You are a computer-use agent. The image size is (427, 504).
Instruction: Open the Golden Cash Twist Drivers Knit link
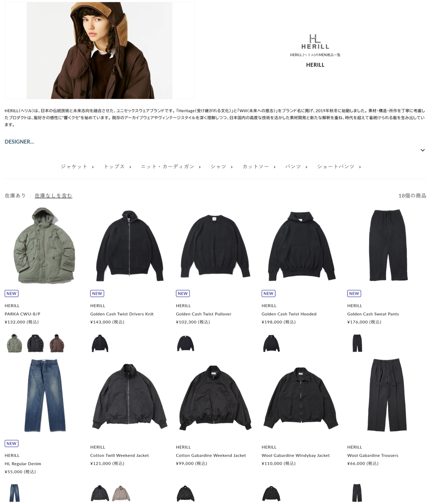pos(122,314)
